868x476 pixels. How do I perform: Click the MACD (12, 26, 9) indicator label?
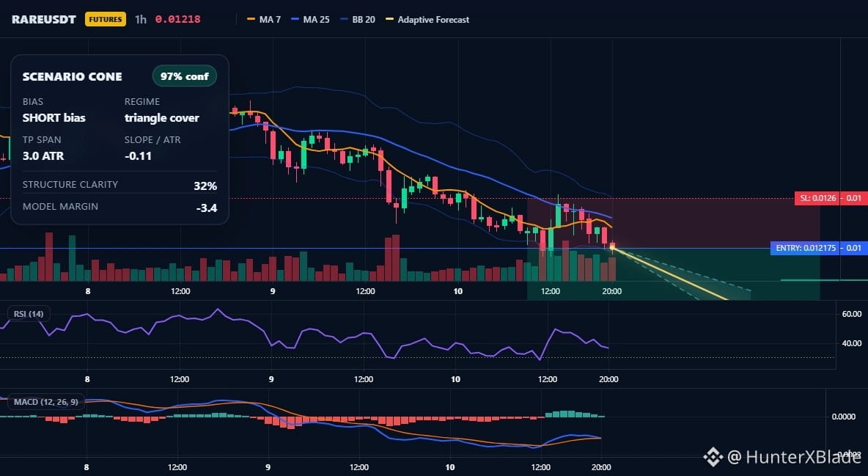[x=46, y=402]
